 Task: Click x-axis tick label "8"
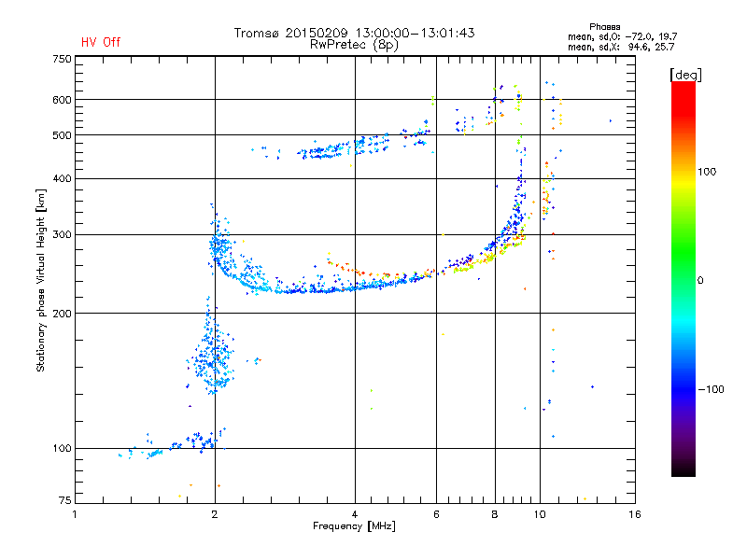pos(495,514)
